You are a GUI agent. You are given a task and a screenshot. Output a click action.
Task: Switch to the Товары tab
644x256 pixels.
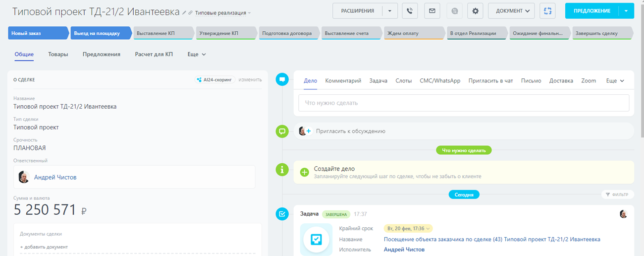(x=58, y=54)
